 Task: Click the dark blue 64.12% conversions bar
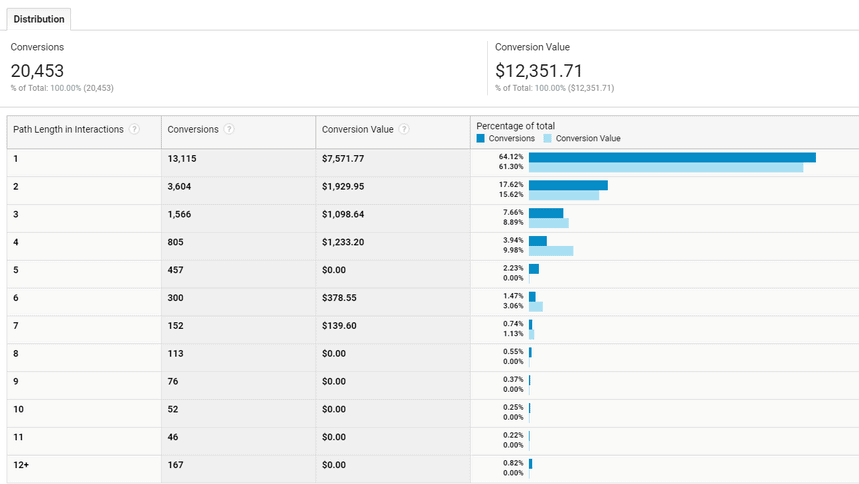coord(672,157)
